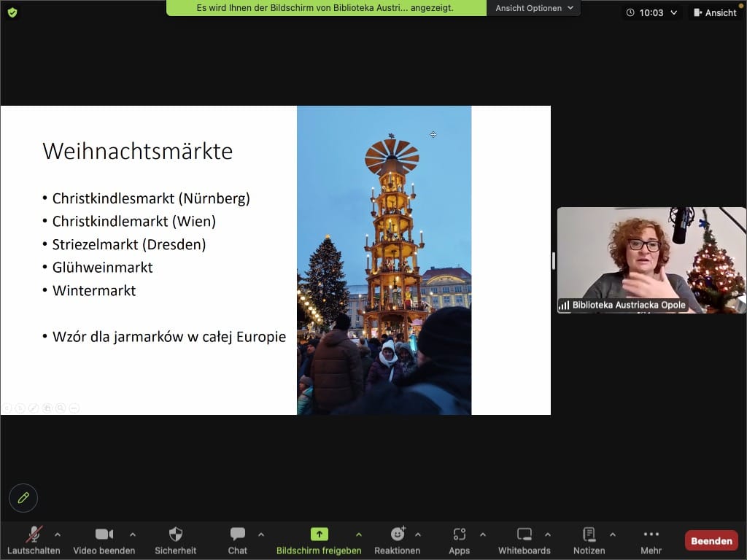Click the green encryption shield icon

[12, 12]
